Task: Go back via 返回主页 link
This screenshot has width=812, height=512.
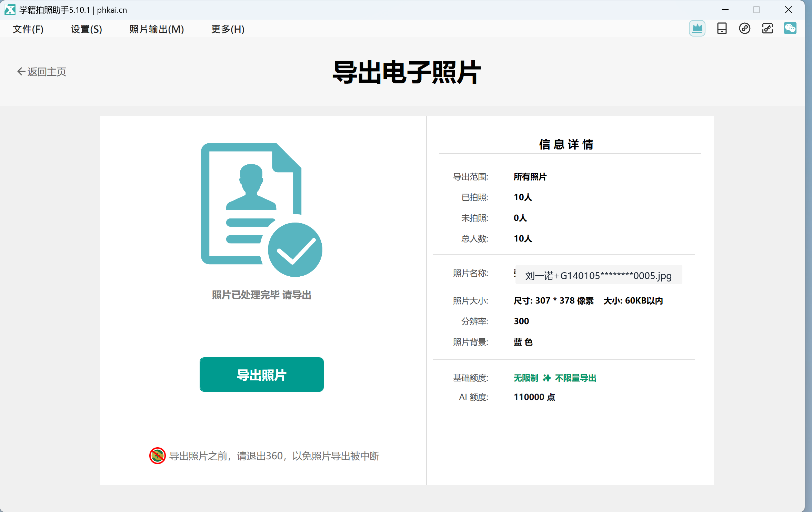Action: pyautogui.click(x=41, y=72)
